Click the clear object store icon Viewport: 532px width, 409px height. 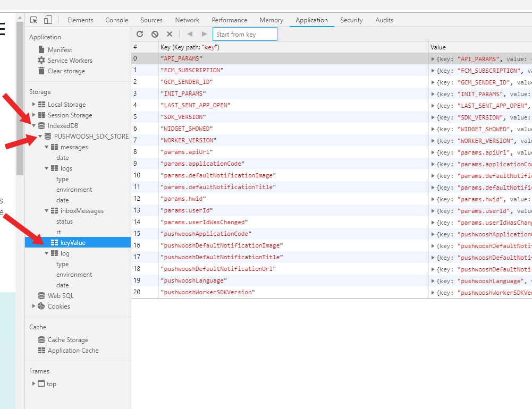[155, 34]
